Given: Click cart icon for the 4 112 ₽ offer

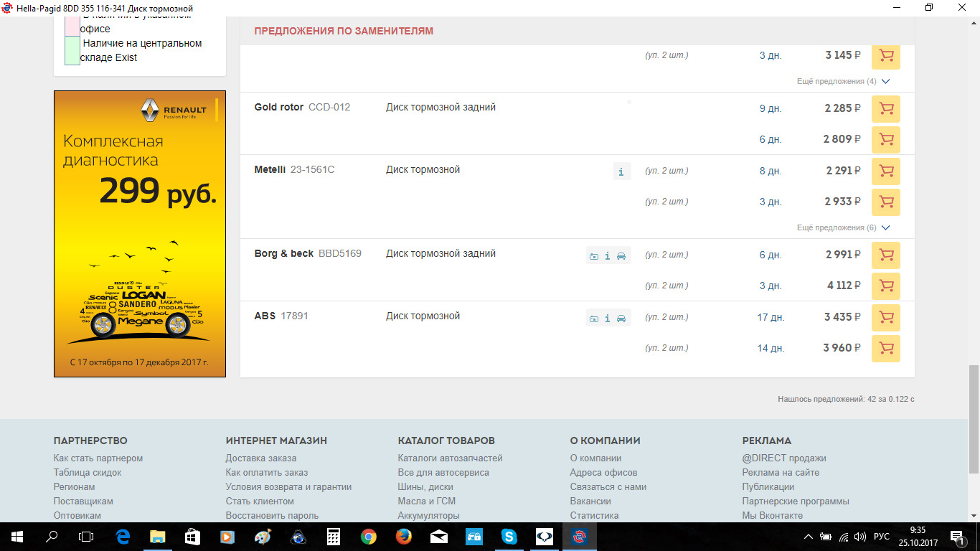Looking at the screenshot, I should pos(886,286).
